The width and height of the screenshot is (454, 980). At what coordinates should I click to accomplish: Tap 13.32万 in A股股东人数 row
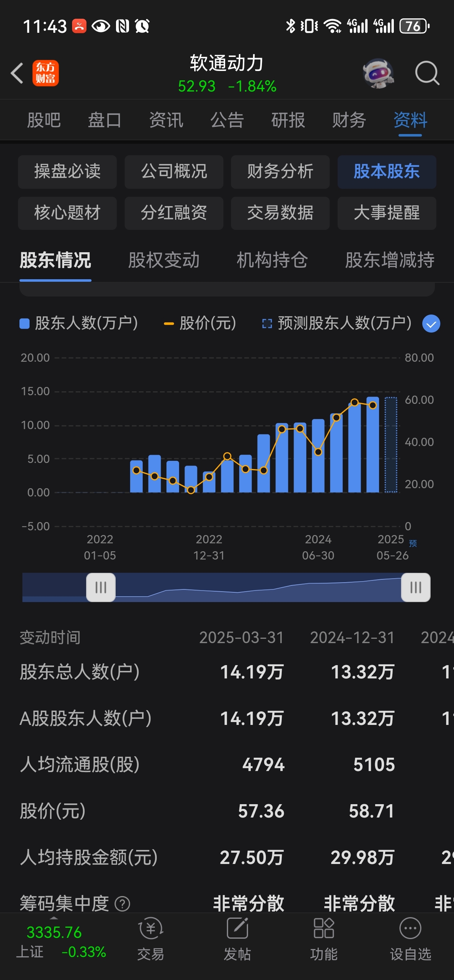(363, 719)
